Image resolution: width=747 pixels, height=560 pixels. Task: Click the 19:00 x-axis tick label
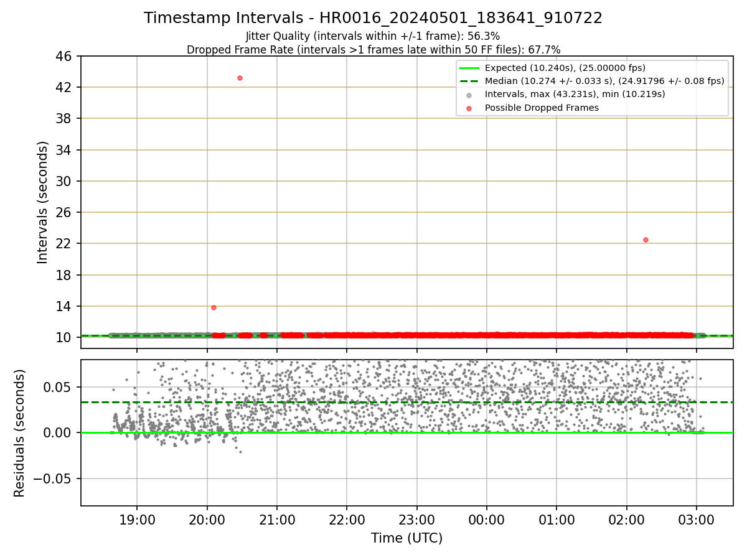pyautogui.click(x=137, y=519)
